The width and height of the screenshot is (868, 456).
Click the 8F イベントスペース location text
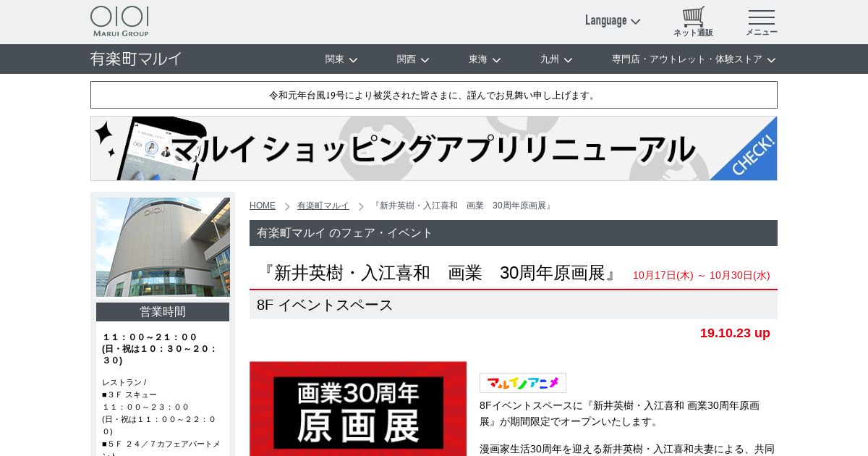[x=325, y=305]
